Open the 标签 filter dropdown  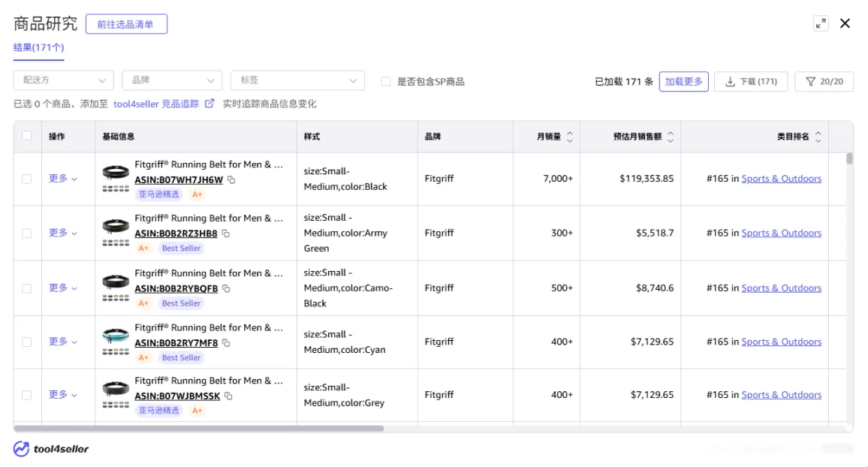tap(298, 80)
